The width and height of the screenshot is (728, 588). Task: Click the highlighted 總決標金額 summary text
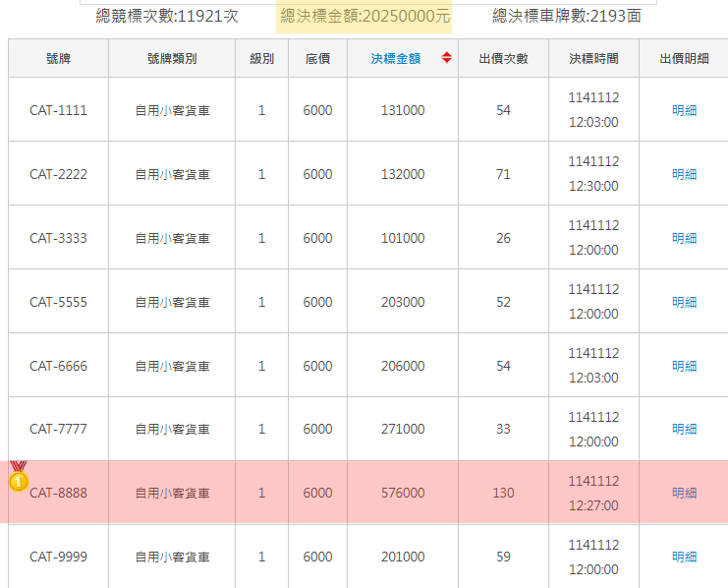click(364, 16)
